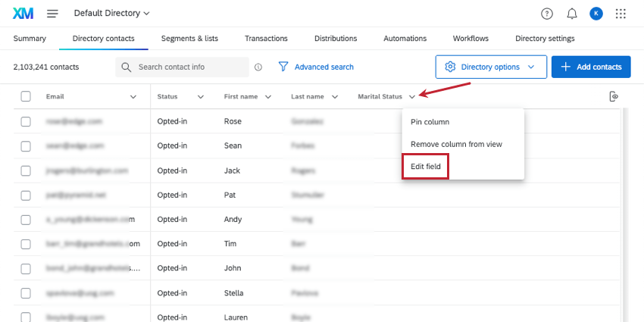Click the first name Stella
Image resolution: width=644 pixels, height=322 pixels.
coord(233,293)
